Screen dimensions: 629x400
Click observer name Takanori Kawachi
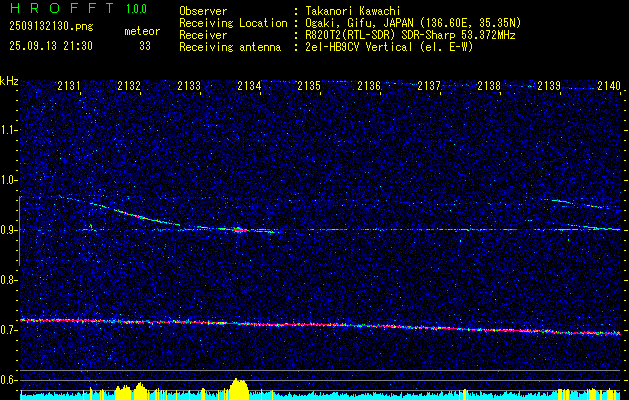click(x=351, y=12)
